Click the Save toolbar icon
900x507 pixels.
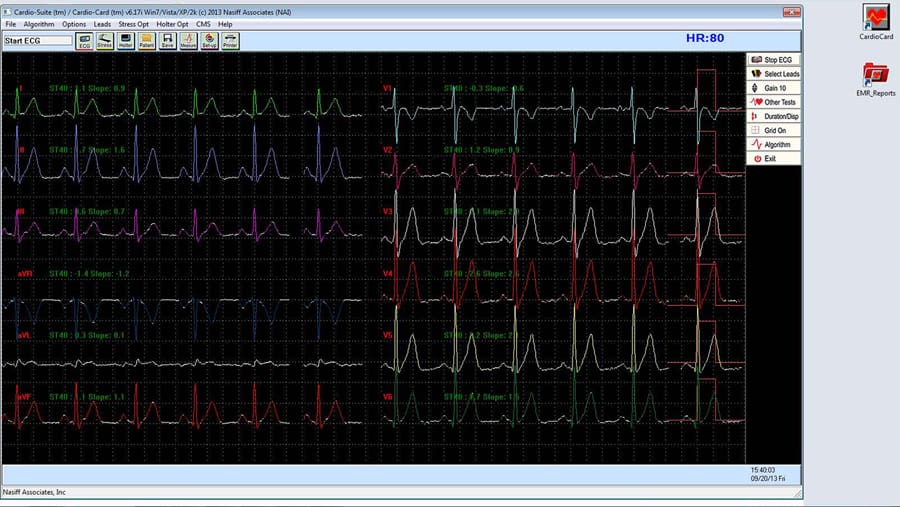[168, 41]
